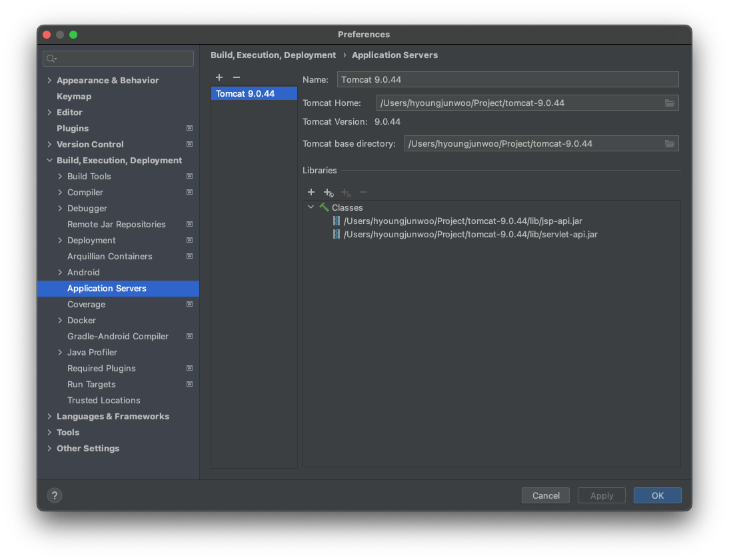Expand Appearance & Behavior section
729x560 pixels.
click(49, 81)
